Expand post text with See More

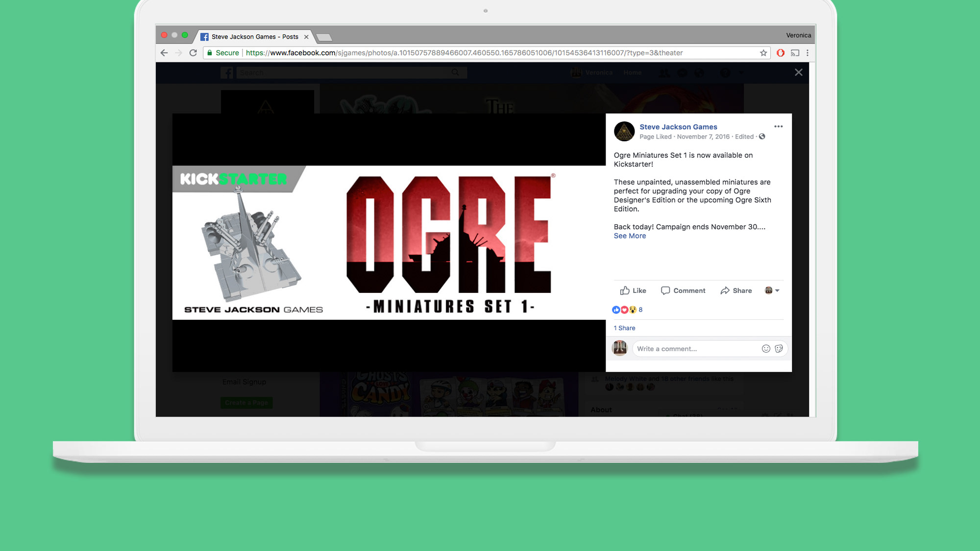click(630, 236)
